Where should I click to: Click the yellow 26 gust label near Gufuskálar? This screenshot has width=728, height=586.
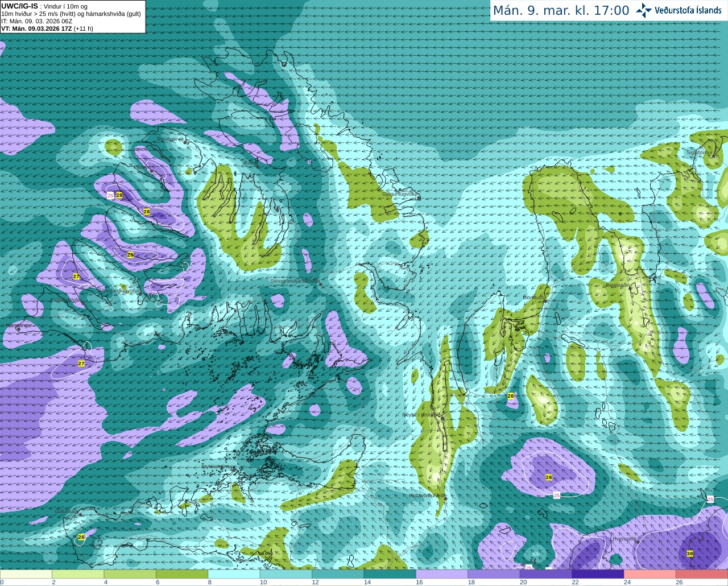coord(81,537)
